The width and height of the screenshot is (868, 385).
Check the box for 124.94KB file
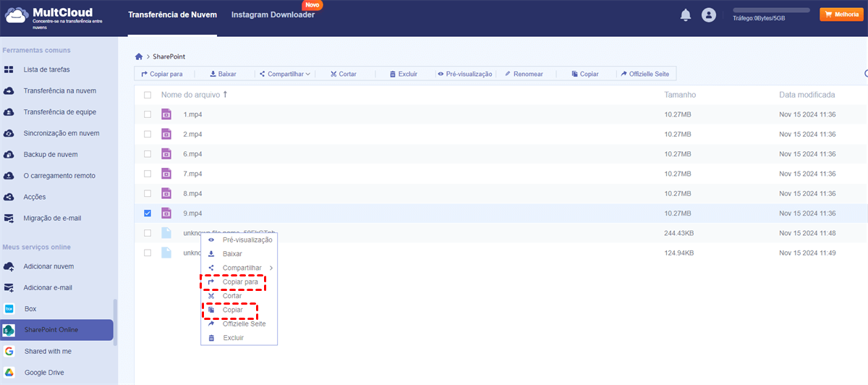tap(148, 253)
